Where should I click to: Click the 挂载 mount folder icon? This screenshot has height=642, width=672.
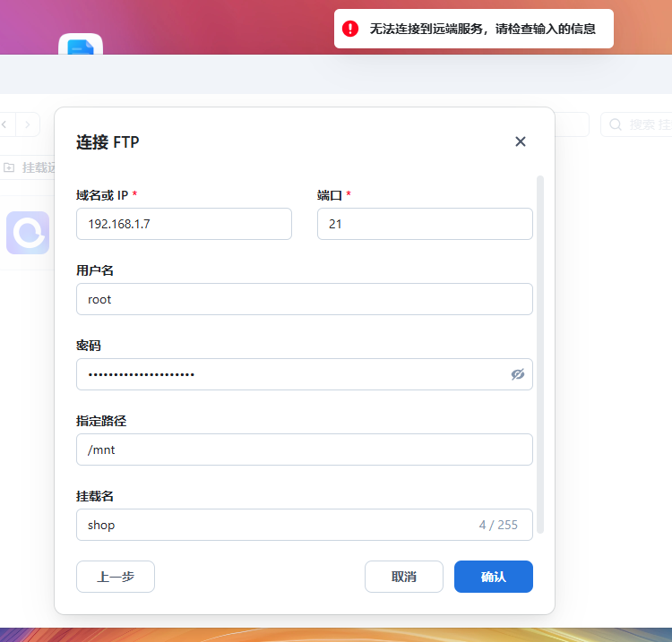(9, 167)
